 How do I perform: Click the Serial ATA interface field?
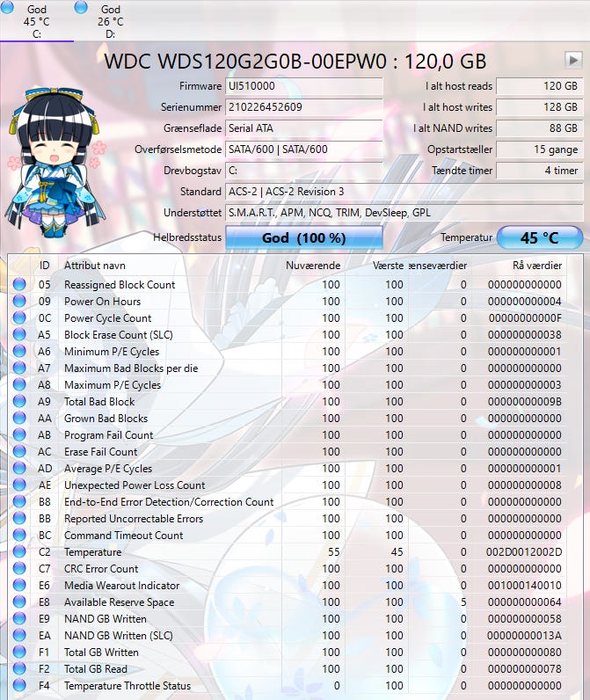click(x=304, y=128)
